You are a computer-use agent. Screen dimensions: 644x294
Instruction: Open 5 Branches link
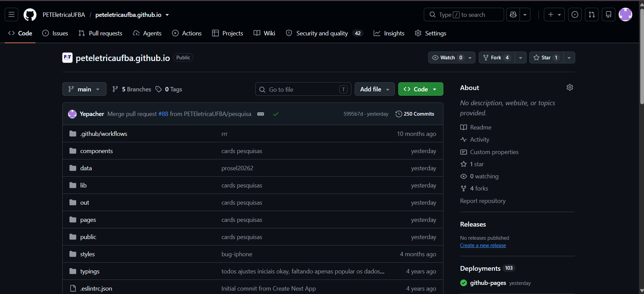[131, 89]
